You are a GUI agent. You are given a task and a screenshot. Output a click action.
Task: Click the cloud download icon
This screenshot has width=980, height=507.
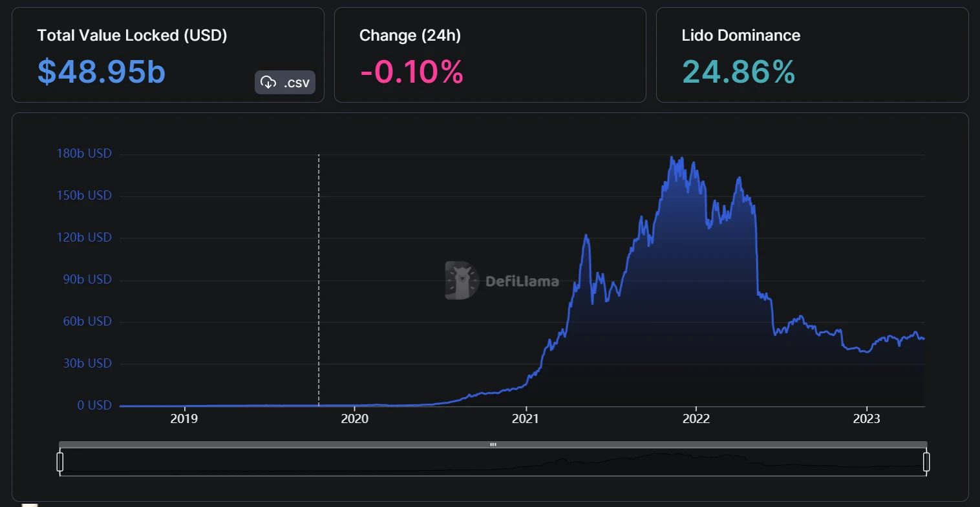pyautogui.click(x=268, y=83)
